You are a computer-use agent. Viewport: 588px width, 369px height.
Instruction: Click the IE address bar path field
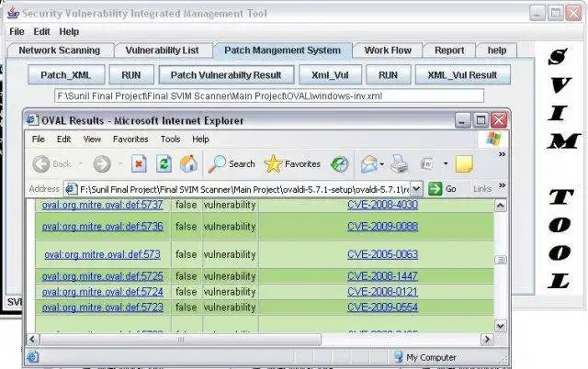click(243, 189)
